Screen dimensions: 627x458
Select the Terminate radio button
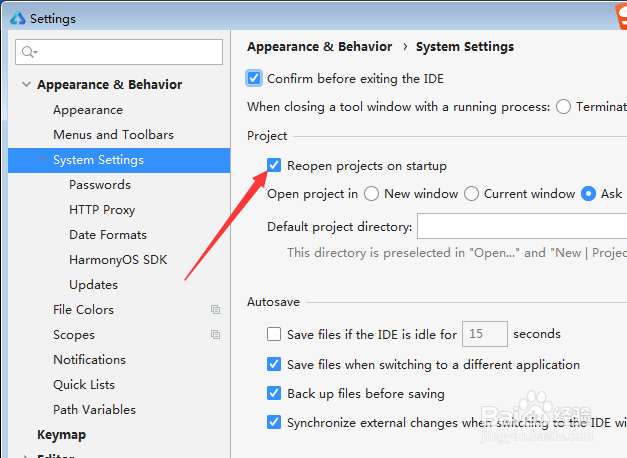(563, 107)
